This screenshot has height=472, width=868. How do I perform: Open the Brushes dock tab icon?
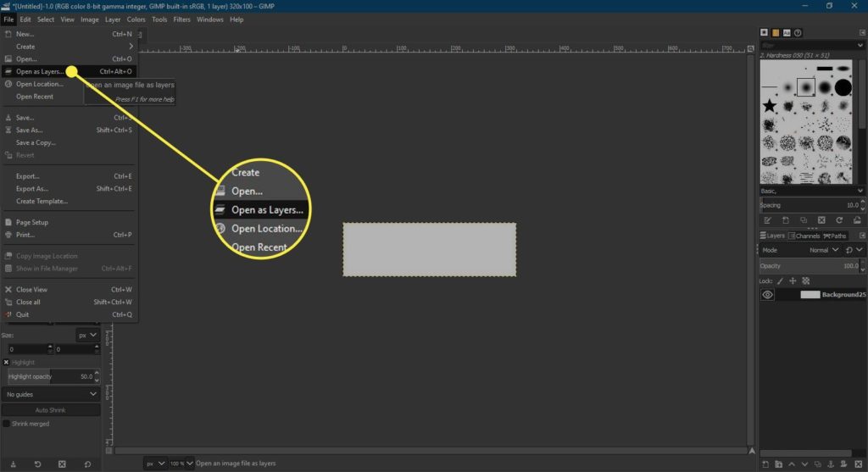point(764,33)
